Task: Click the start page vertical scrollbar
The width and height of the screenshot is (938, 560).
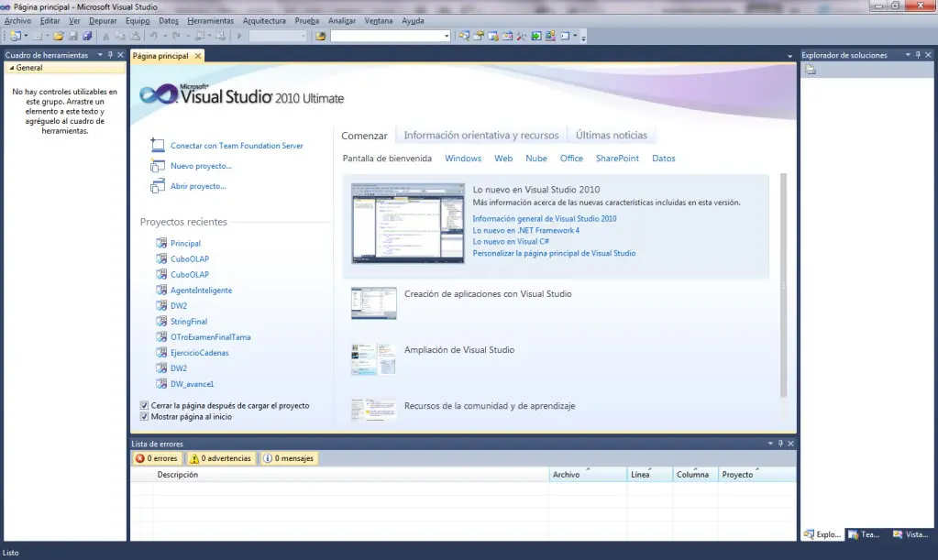Action: coord(783,285)
